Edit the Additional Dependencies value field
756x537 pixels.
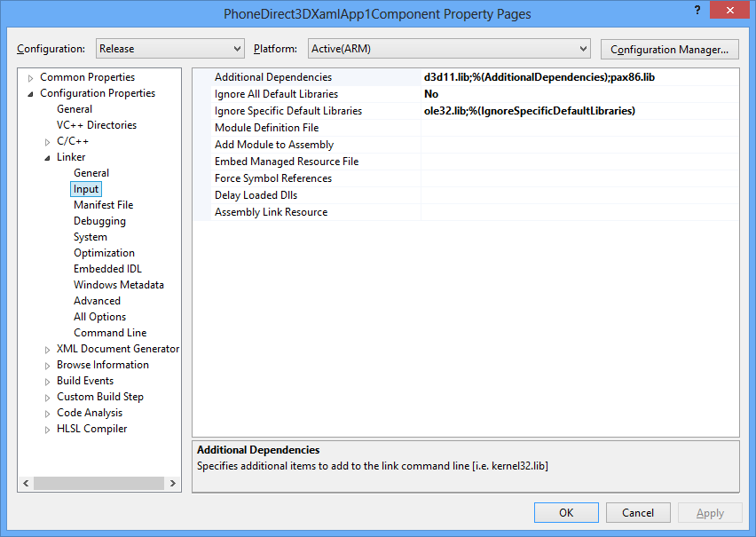577,77
